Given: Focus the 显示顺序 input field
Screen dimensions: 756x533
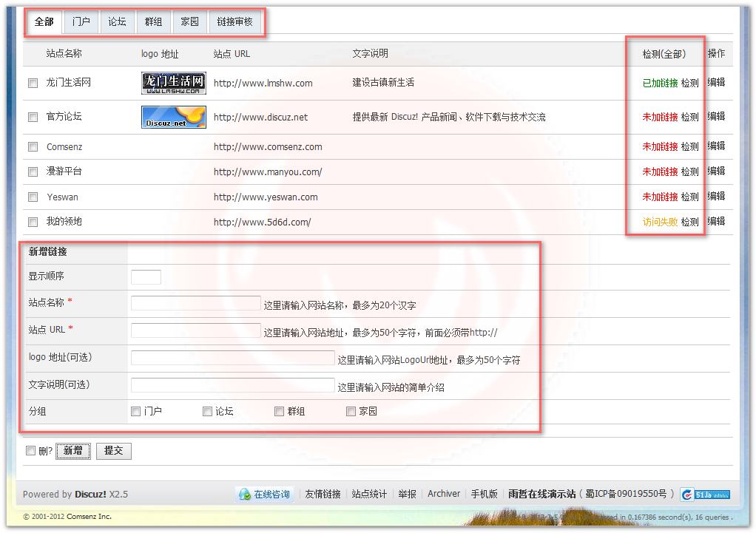Looking at the screenshot, I should 146,277.
